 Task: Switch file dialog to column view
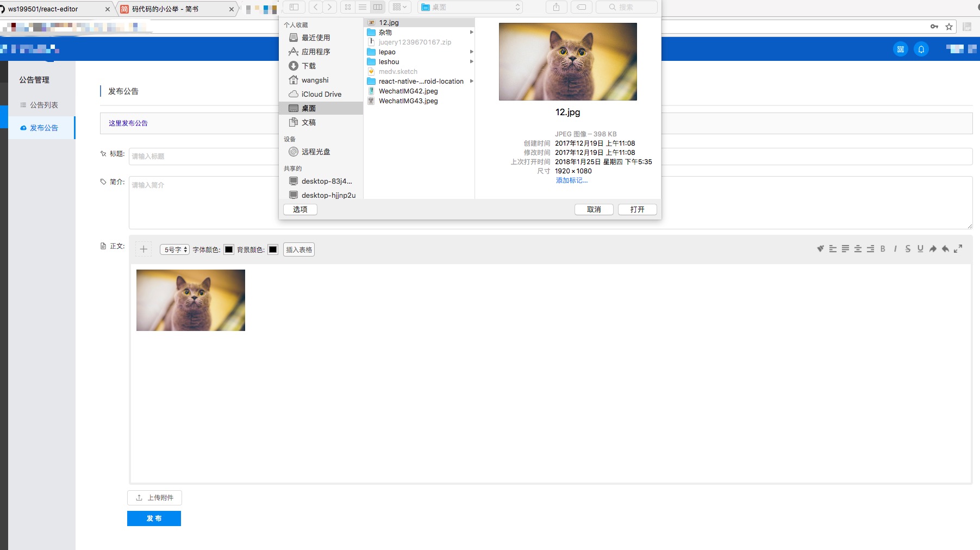tap(378, 7)
